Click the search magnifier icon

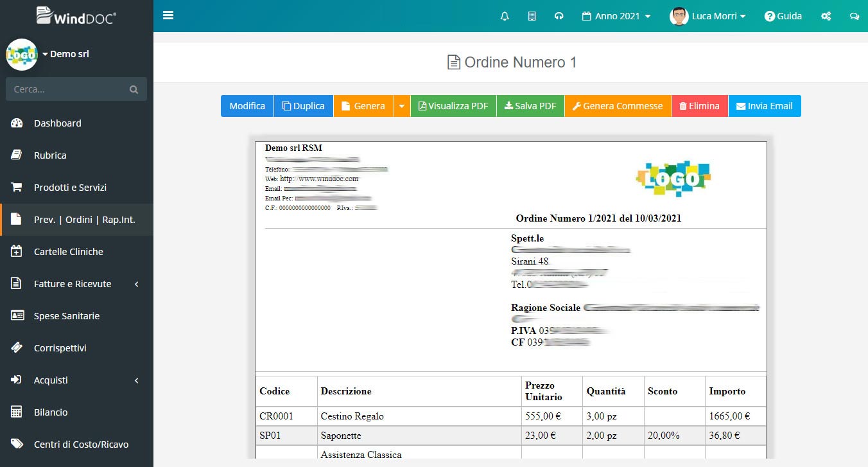[134, 89]
